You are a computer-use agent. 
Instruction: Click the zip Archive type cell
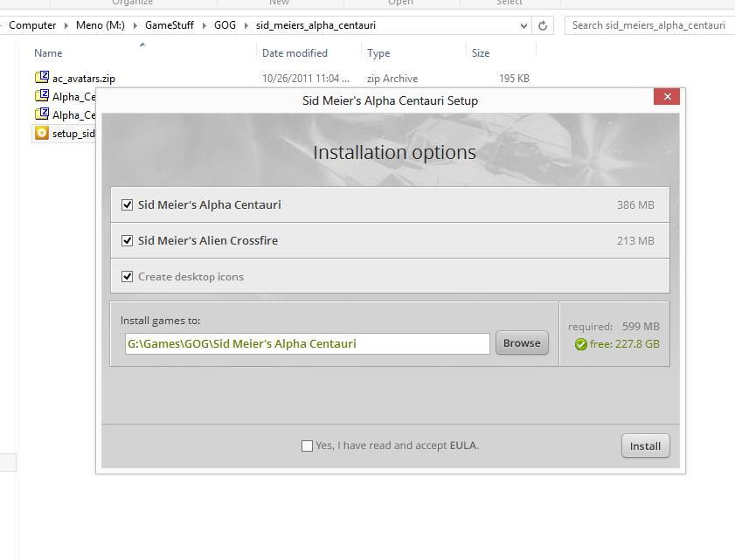(x=392, y=79)
